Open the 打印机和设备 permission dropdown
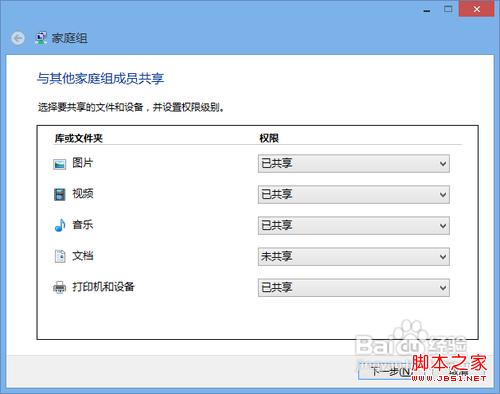 (354, 287)
